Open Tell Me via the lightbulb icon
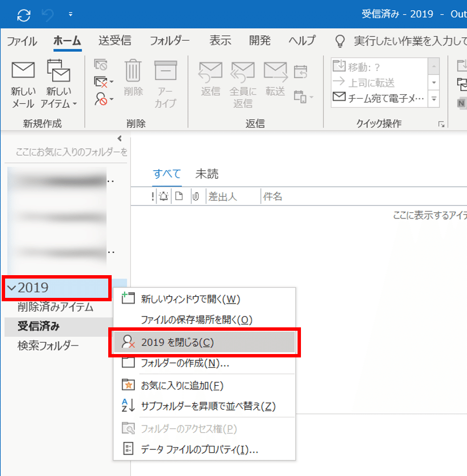The image size is (467, 476). point(339,40)
